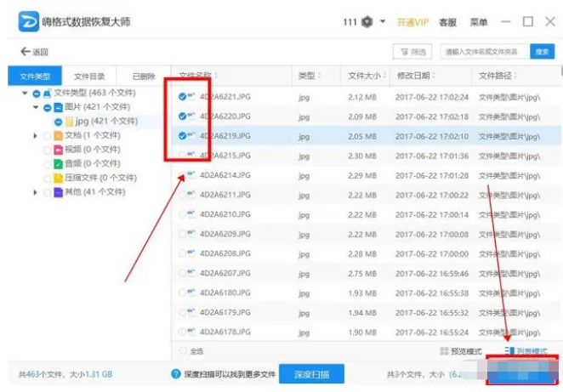Open 客服 customer service
The width and height of the screenshot is (563, 392).
[x=447, y=22]
